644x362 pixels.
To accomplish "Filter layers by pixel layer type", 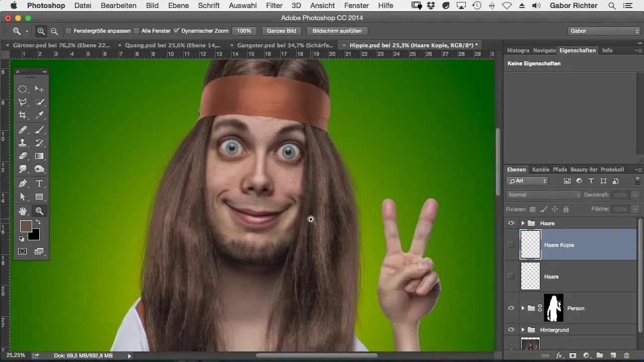I will click(567, 181).
